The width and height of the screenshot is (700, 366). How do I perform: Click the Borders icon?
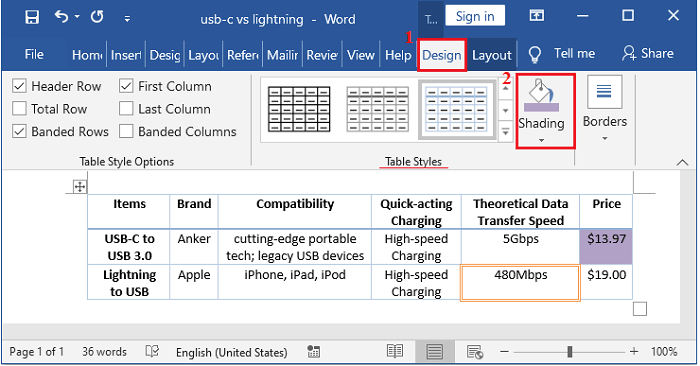(x=604, y=92)
